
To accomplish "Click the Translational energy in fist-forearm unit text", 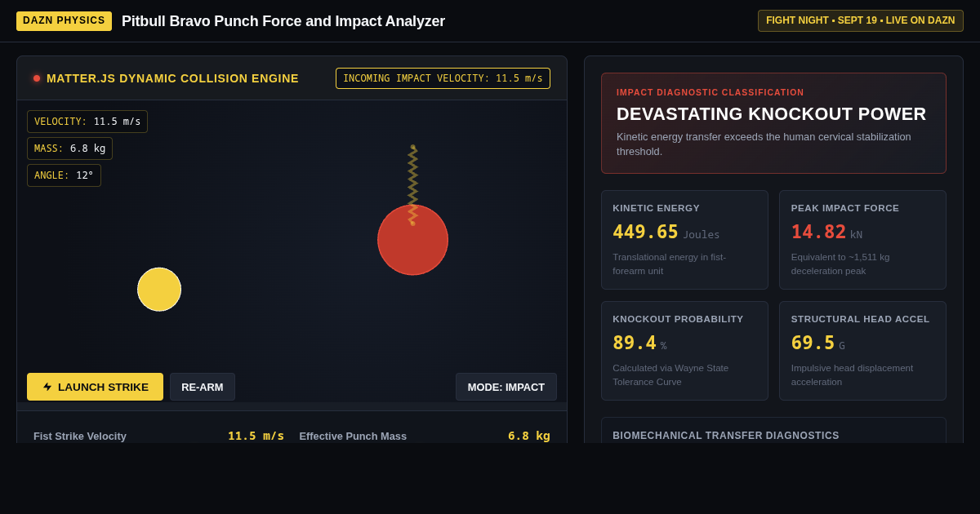I will point(669,264).
